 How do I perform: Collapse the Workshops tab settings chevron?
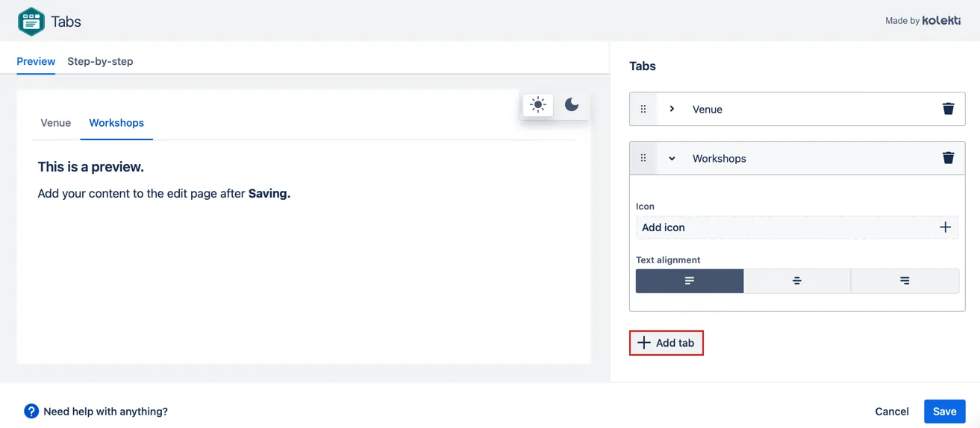[672, 158]
